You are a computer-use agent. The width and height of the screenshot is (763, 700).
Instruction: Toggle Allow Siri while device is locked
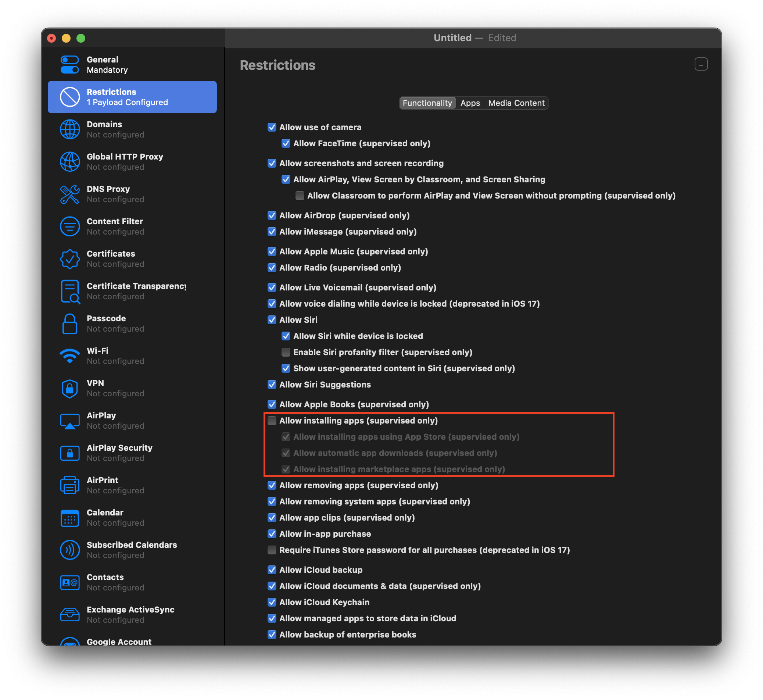click(286, 336)
